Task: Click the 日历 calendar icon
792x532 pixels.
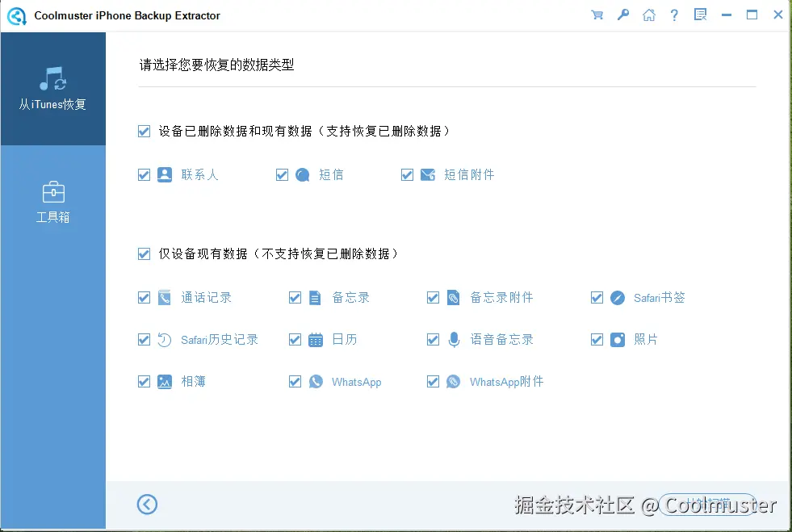Action: point(315,339)
